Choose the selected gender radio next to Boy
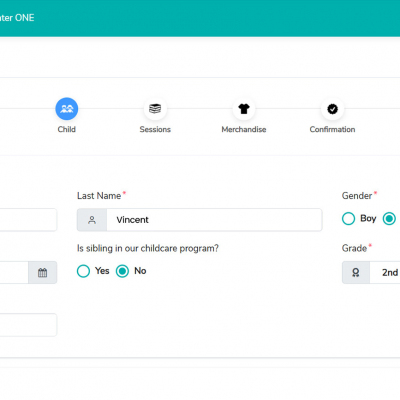This screenshot has width=400, height=400. (x=389, y=219)
